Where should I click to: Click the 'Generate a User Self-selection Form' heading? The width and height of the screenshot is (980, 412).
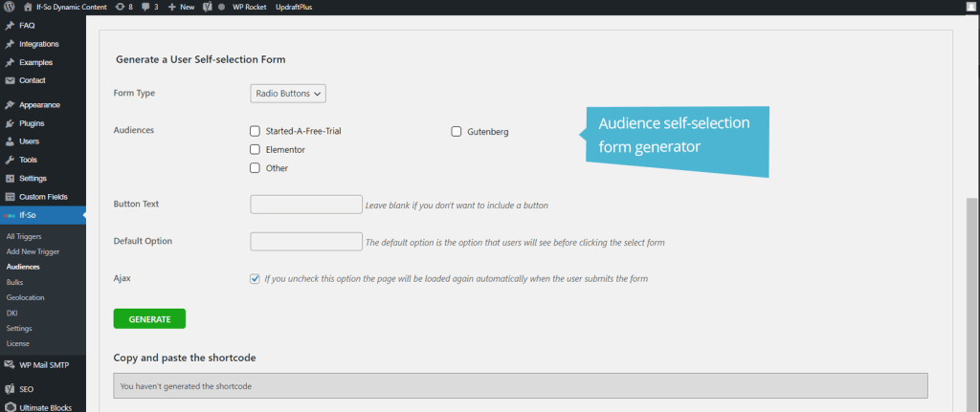coord(201,60)
